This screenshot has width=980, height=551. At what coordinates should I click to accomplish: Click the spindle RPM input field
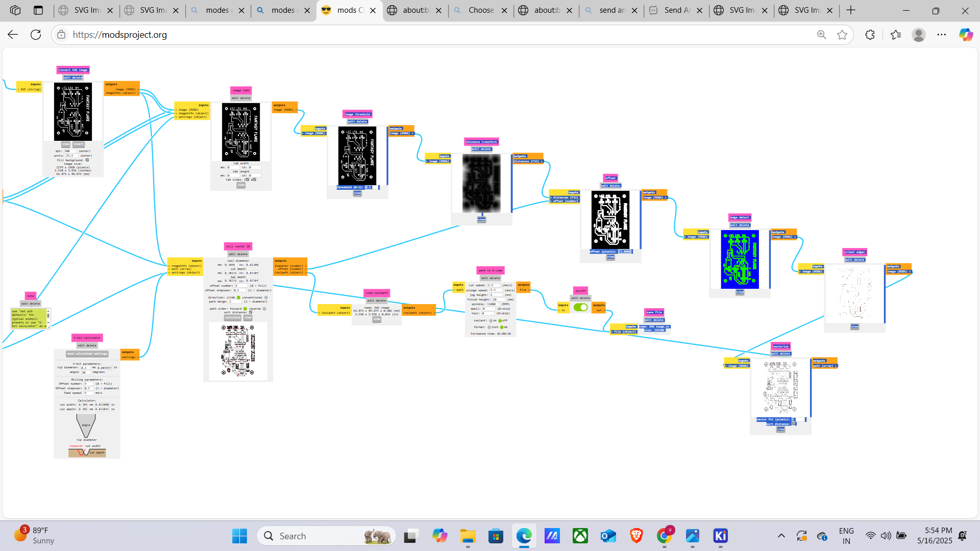(493, 304)
